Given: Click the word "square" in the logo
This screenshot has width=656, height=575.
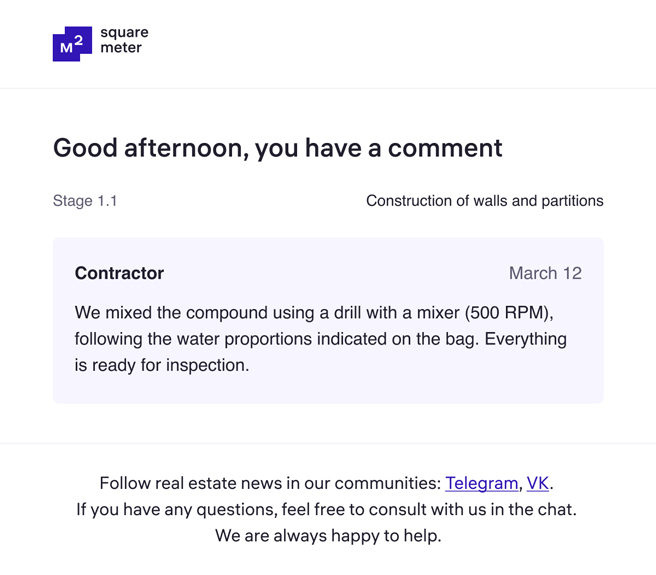Looking at the screenshot, I should click(124, 33).
